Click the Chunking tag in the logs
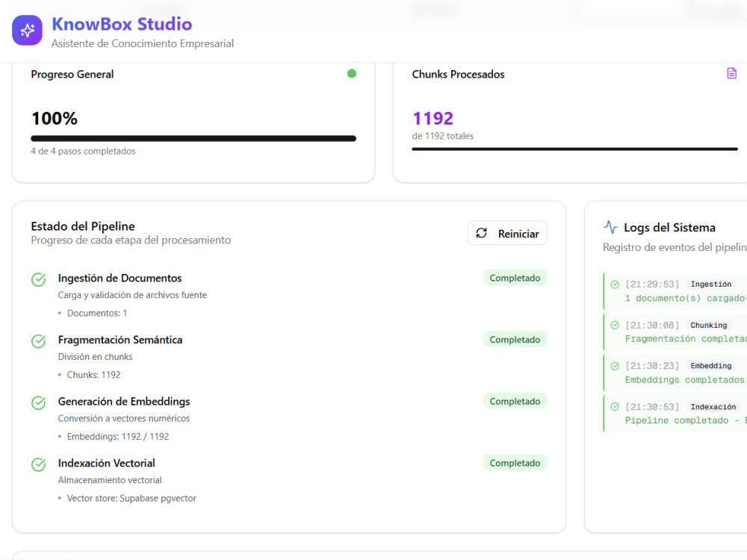747x560 pixels. [708, 326]
